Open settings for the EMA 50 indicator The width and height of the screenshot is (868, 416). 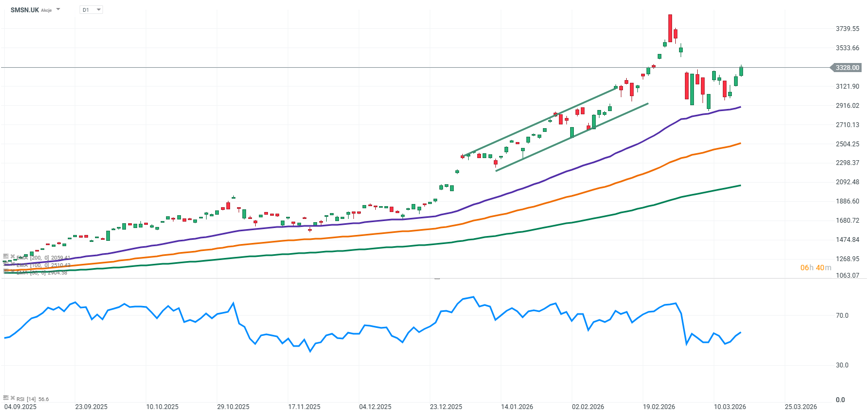click(x=6, y=271)
